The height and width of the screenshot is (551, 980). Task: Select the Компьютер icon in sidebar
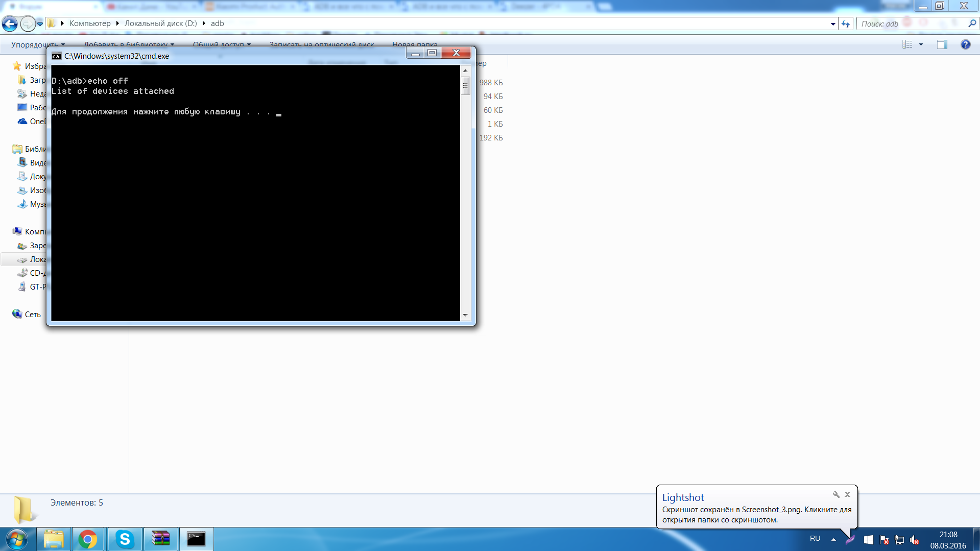coord(17,232)
